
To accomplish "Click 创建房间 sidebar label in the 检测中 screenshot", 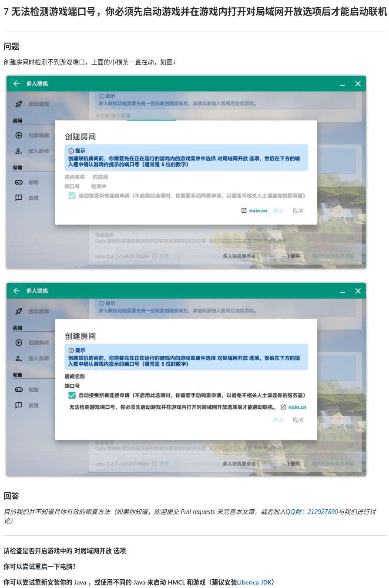I will [39, 135].
